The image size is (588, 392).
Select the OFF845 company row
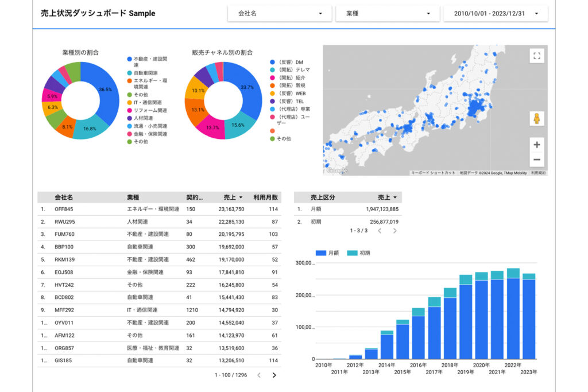pos(64,209)
